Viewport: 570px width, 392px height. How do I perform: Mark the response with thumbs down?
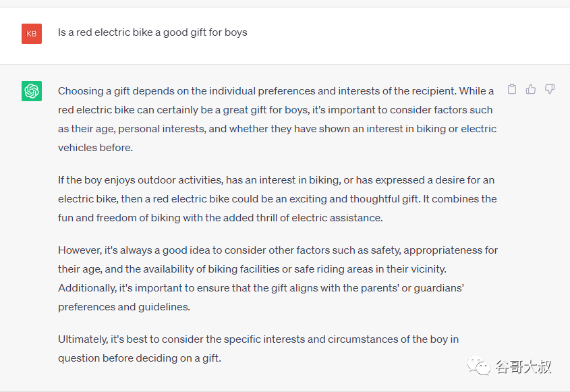pyautogui.click(x=550, y=89)
